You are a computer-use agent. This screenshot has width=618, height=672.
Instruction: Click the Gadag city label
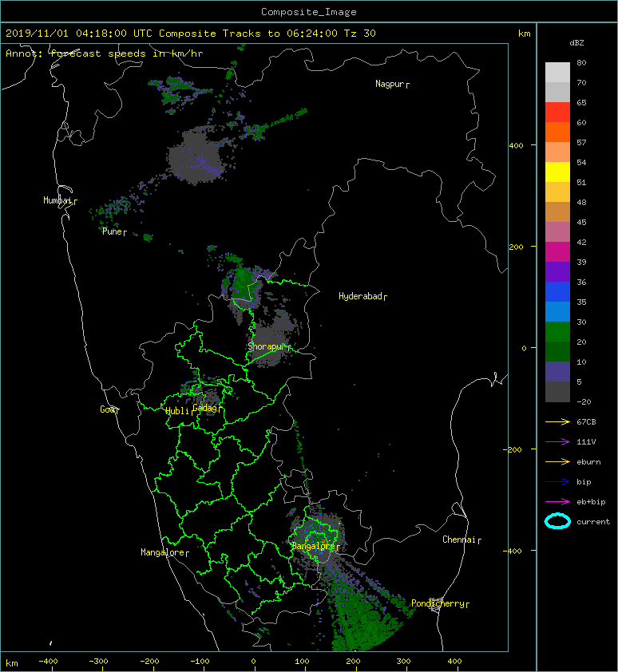[204, 408]
